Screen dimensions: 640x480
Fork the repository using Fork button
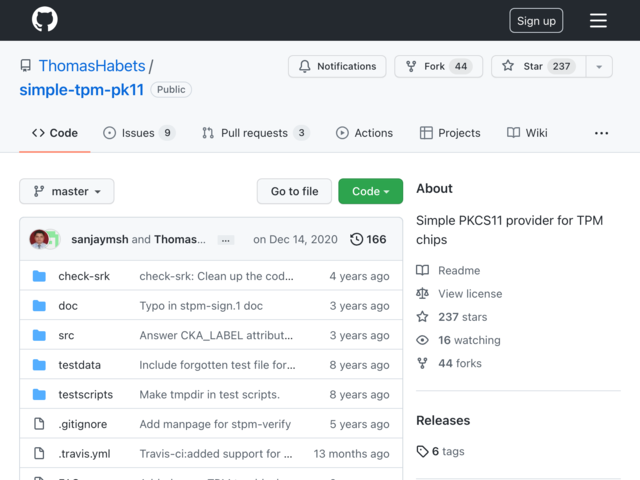(x=438, y=66)
